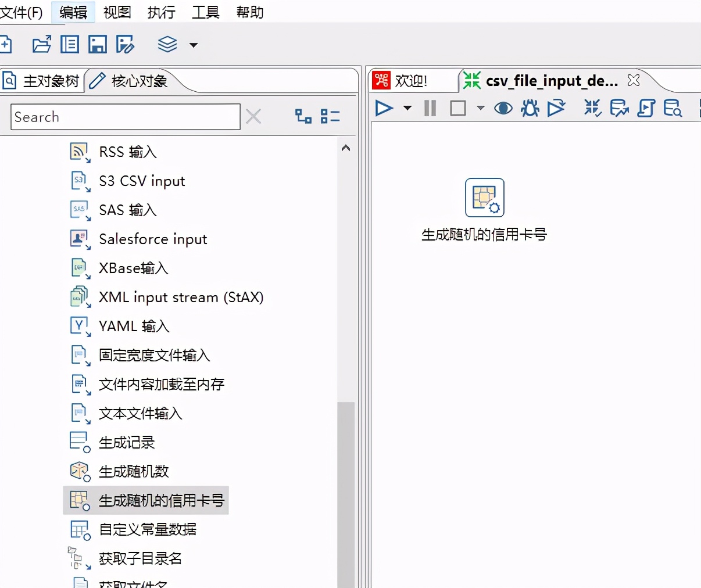Click the save as icon
The height and width of the screenshot is (588, 701).
126,44
